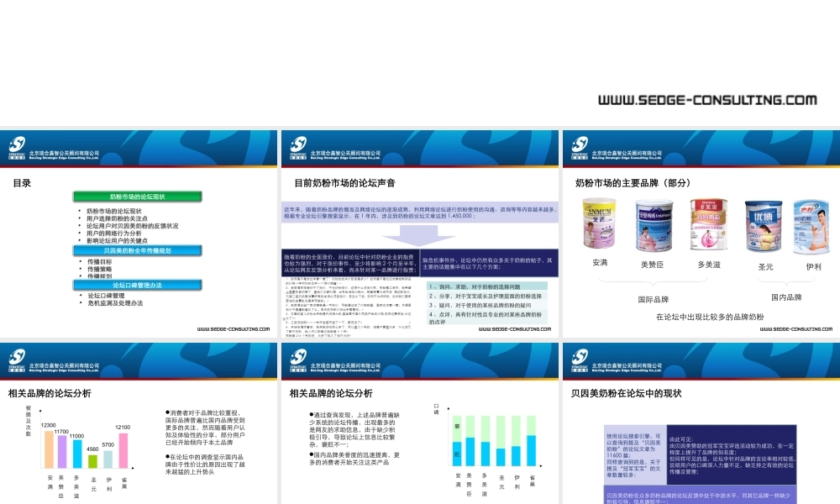The width and height of the screenshot is (840, 504).
Task: Click the large WWW.SEDGE-CONSULTING.COM text at the top
Action: tap(707, 100)
